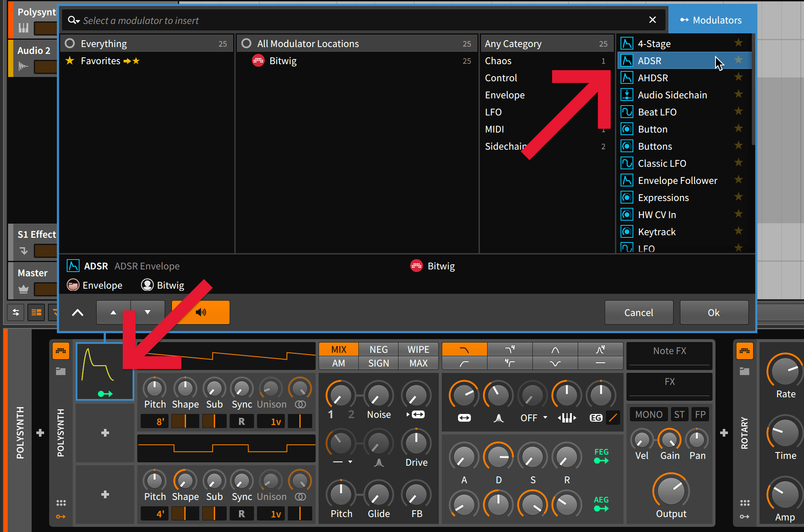
Task: Add a modulator in the bottom empty slot
Action: click(105, 494)
